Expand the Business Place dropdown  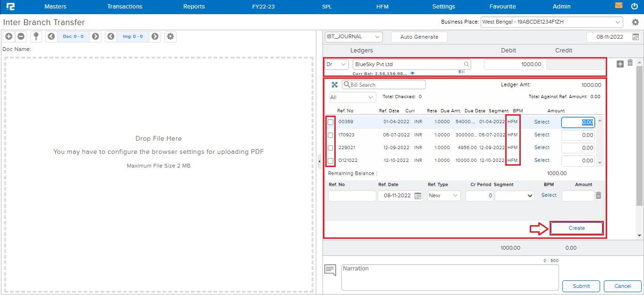pos(551,22)
